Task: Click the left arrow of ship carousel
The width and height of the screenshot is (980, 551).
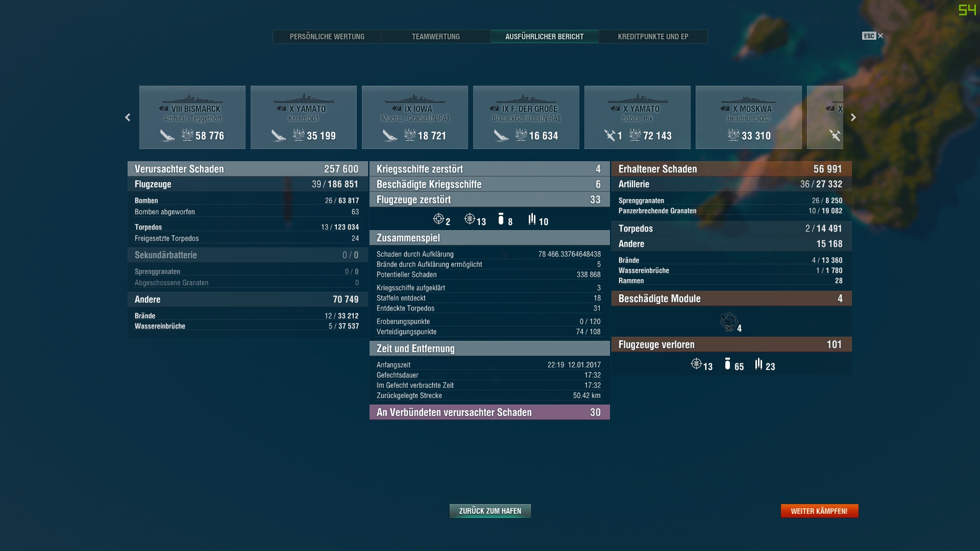Action: [x=128, y=117]
